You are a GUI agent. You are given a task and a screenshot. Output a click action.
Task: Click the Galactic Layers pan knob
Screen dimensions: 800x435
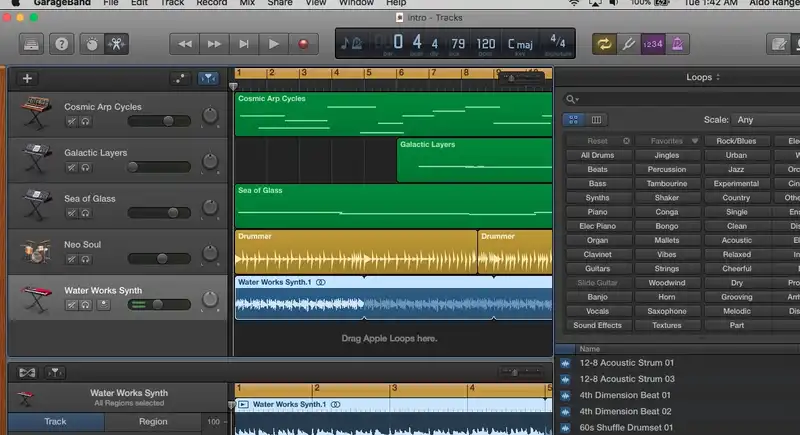(210, 162)
